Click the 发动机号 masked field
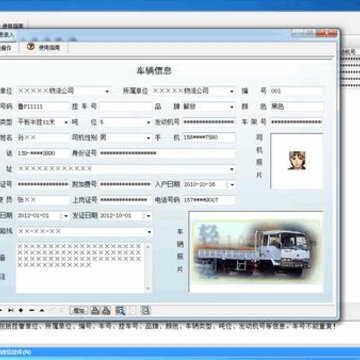 click(x=209, y=122)
